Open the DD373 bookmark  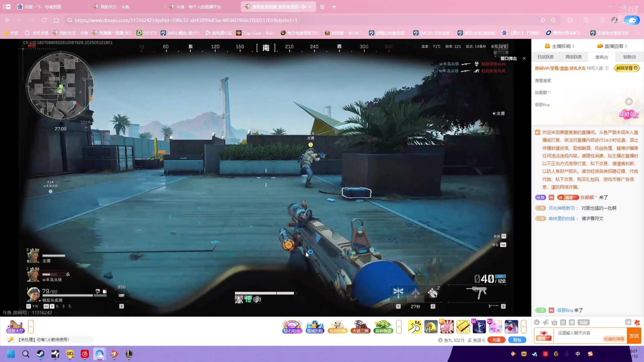click(147, 33)
